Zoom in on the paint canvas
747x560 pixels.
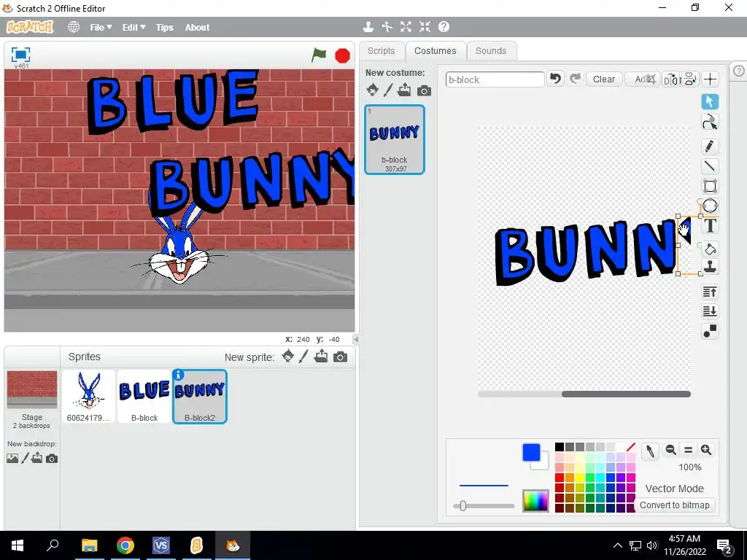(x=706, y=450)
